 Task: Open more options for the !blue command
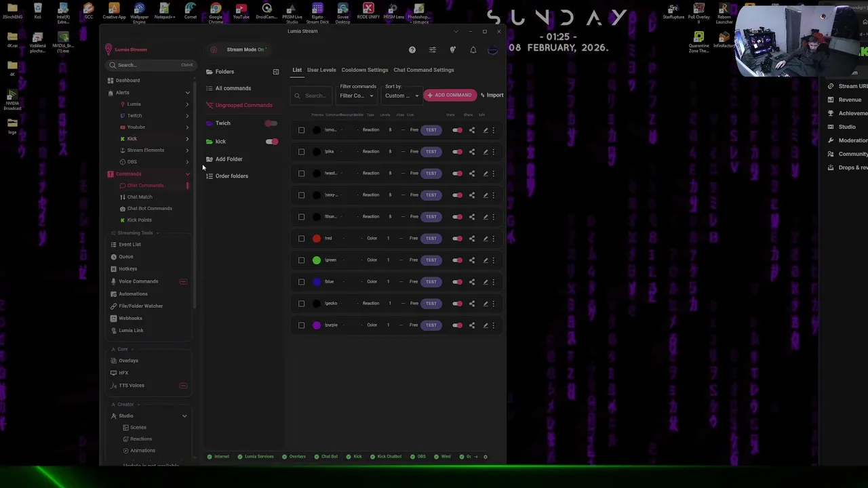pyautogui.click(x=493, y=281)
